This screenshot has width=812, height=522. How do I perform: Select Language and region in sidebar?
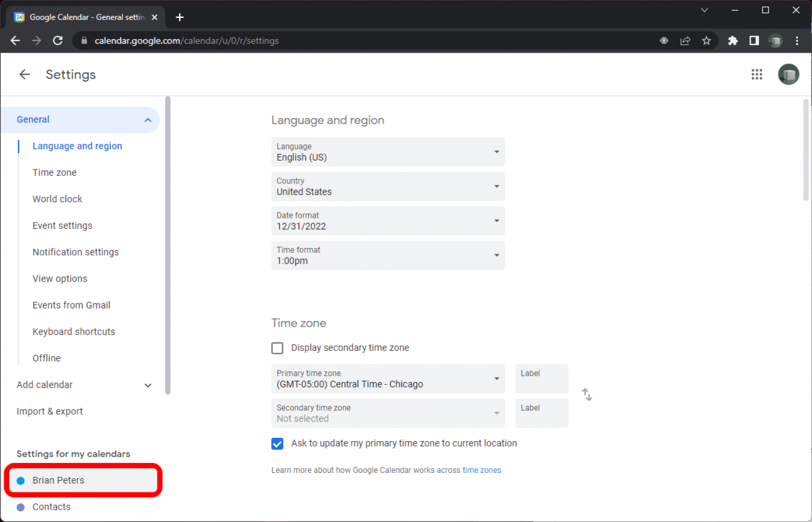click(77, 146)
